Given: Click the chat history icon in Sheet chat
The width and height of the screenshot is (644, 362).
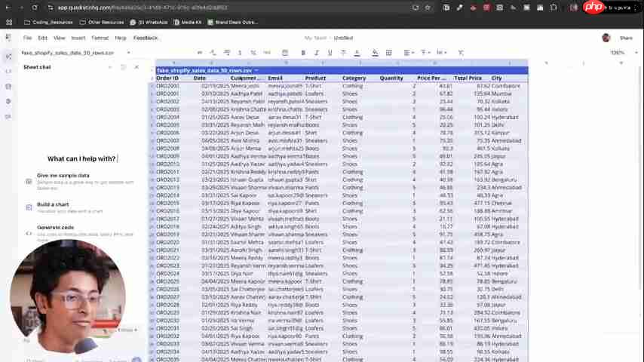Looking at the screenshot, I should (x=123, y=67).
